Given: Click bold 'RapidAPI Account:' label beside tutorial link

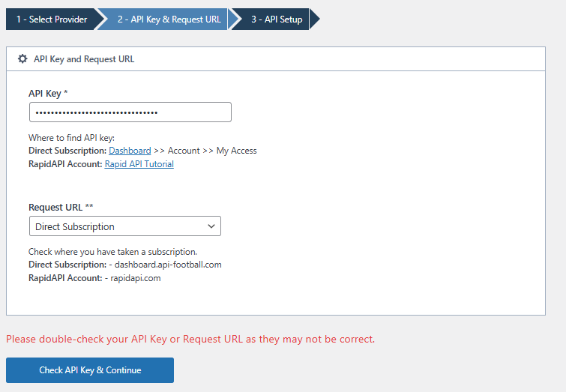Looking at the screenshot, I should tap(65, 164).
